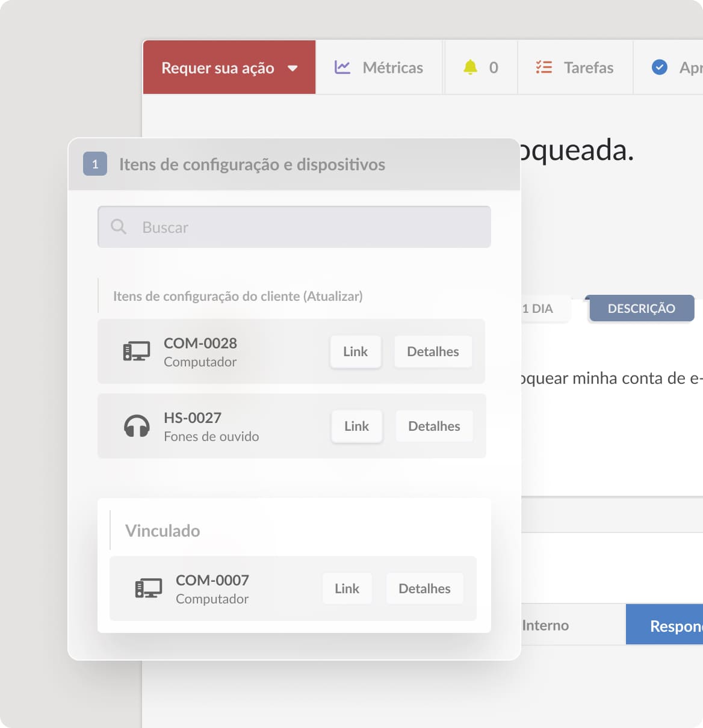This screenshot has width=703, height=728.
Task: Open Detalhes for COM-0028
Action: tap(433, 351)
